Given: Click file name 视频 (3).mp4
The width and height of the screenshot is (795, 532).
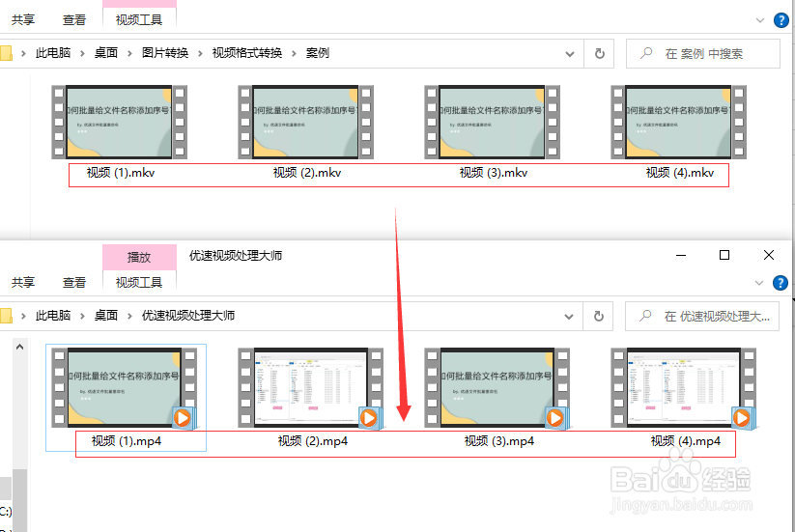Looking at the screenshot, I should tap(499, 441).
